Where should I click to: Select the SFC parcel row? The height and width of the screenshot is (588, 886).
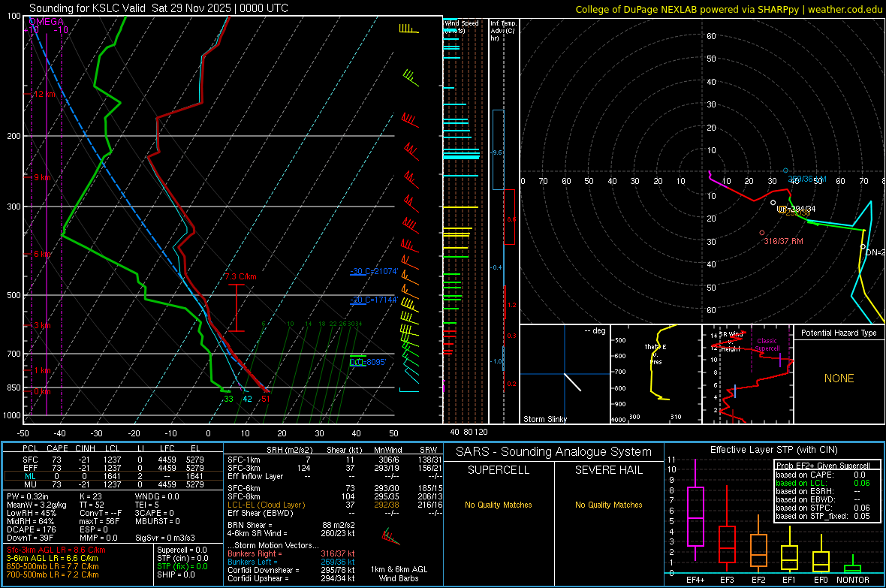[113, 460]
